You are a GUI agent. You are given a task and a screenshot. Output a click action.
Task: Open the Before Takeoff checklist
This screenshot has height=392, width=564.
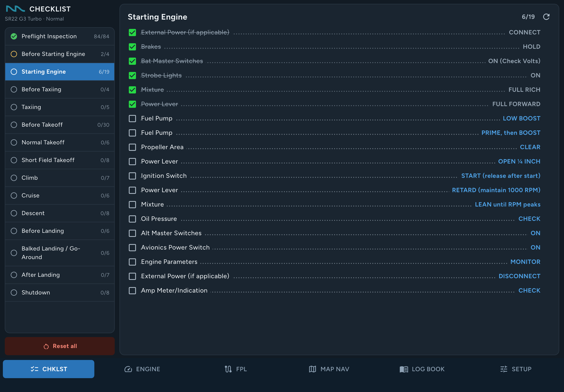point(60,125)
